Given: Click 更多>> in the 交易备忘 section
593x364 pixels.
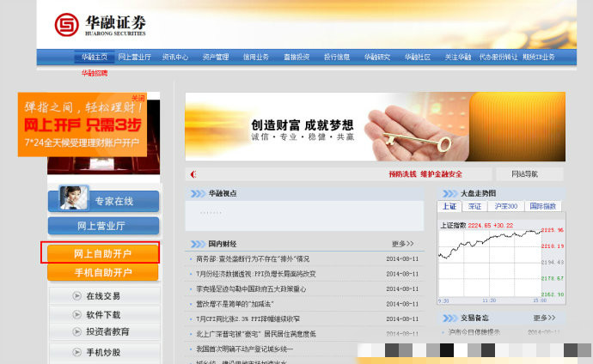Looking at the screenshot, I should click(545, 318).
